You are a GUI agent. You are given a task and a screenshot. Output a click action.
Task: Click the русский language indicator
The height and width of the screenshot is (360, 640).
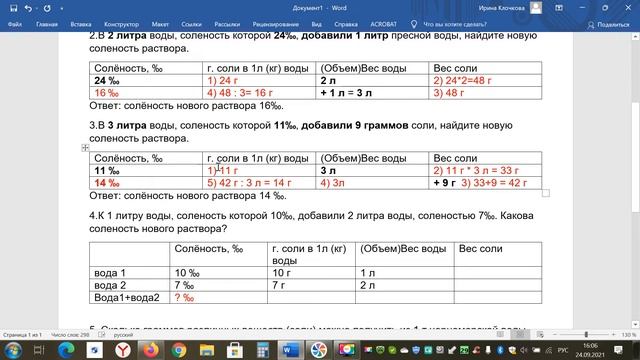(x=123, y=335)
